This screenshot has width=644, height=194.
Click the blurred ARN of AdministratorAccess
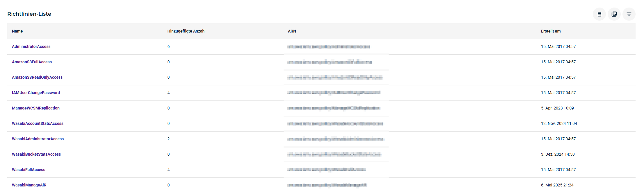click(329, 46)
